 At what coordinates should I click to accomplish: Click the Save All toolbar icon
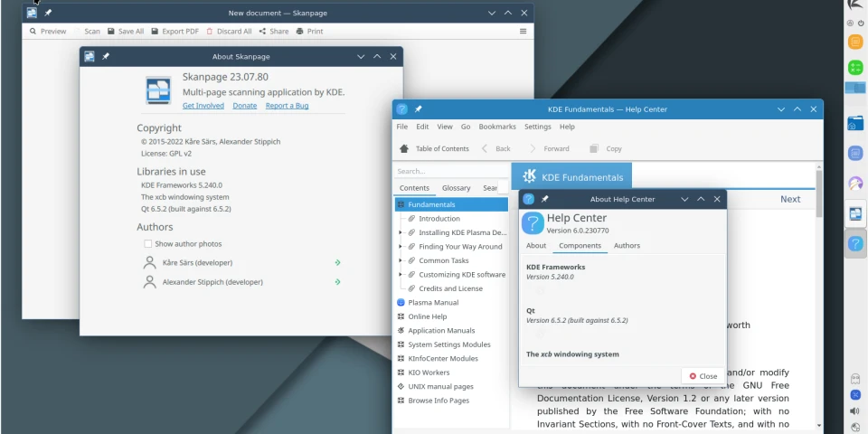point(110,31)
